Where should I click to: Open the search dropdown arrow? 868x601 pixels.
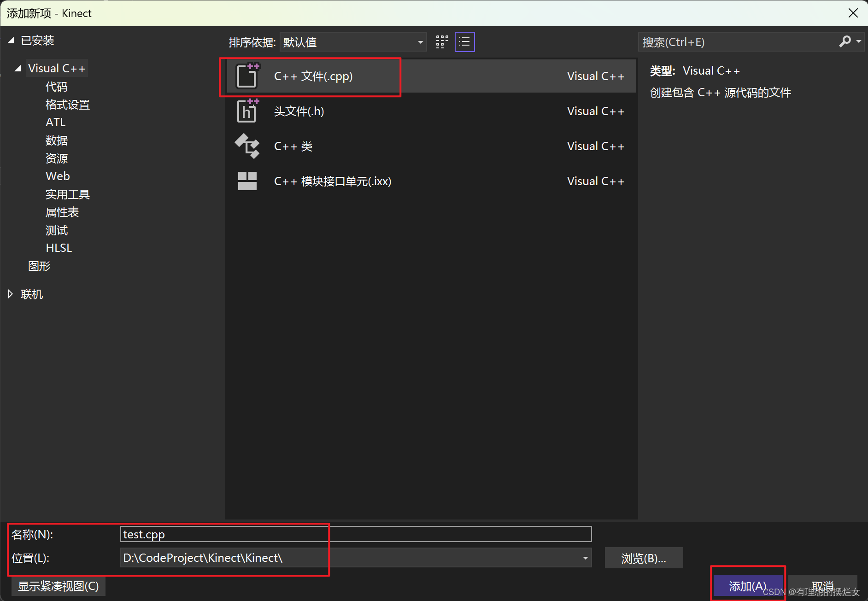pyautogui.click(x=858, y=41)
